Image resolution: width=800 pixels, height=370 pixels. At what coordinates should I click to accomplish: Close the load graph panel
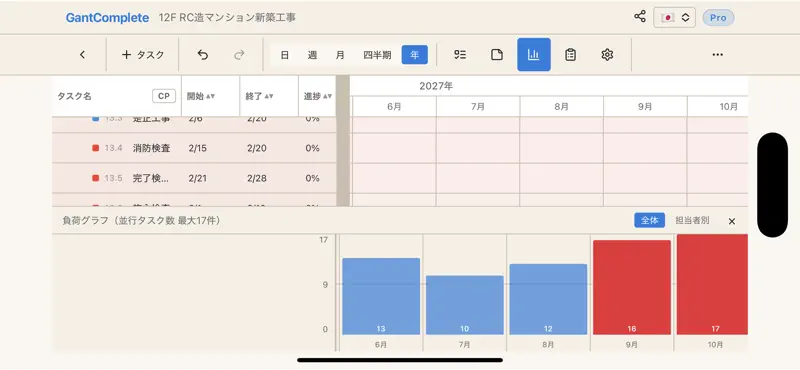pyautogui.click(x=732, y=221)
